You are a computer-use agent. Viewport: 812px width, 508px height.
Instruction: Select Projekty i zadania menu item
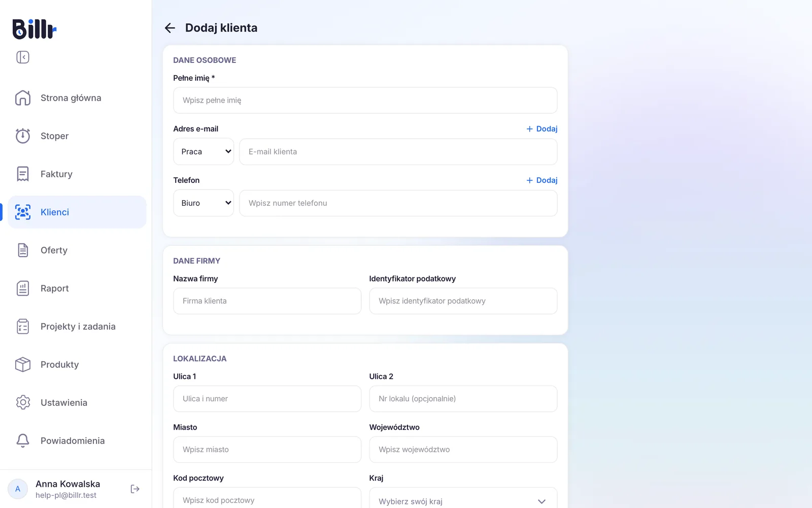tap(77, 326)
